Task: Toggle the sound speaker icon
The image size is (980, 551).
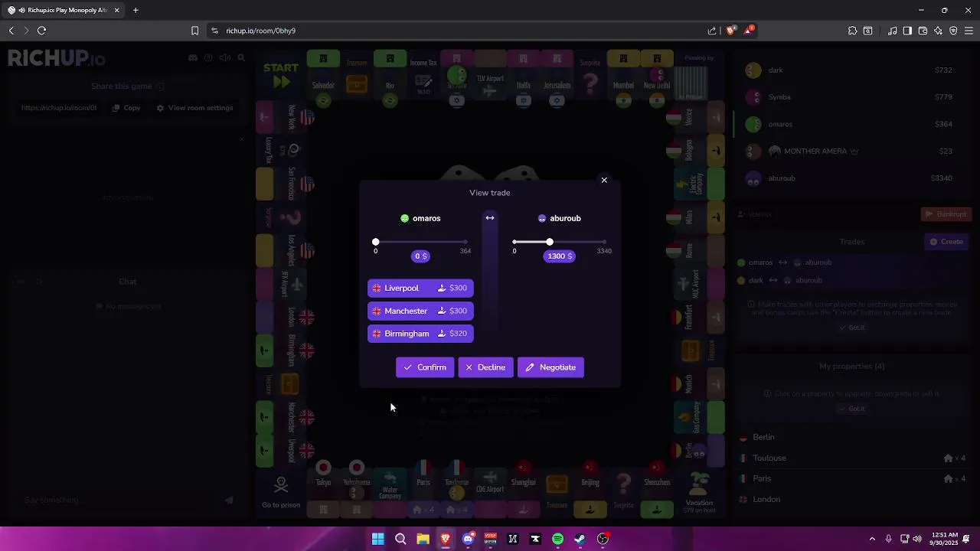Action: point(224,57)
